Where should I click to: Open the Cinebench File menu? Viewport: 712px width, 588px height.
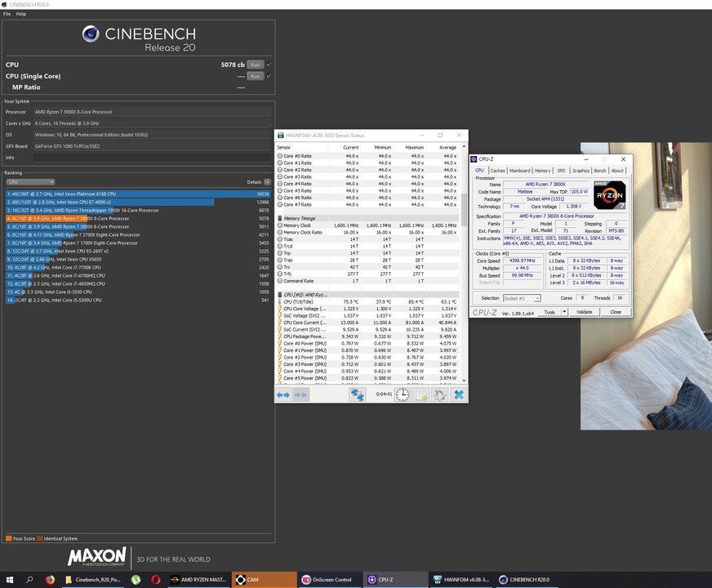point(7,14)
